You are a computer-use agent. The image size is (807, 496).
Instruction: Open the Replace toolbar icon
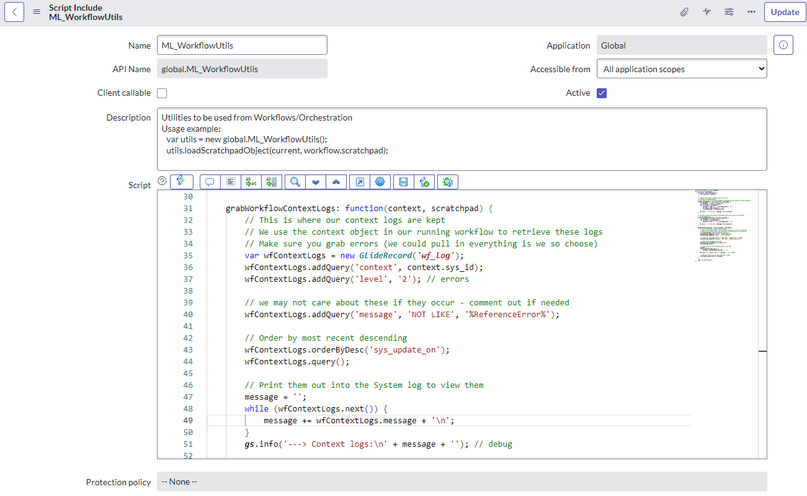click(251, 182)
